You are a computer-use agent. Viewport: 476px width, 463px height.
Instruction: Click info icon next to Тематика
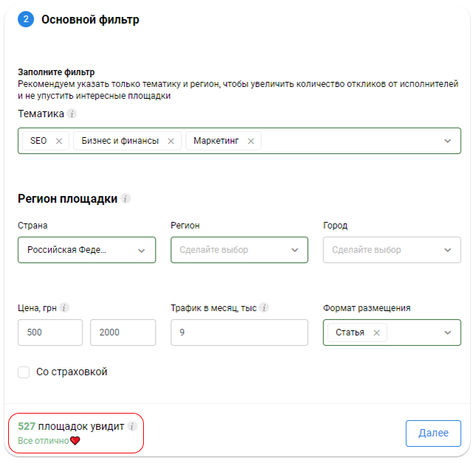(72, 114)
